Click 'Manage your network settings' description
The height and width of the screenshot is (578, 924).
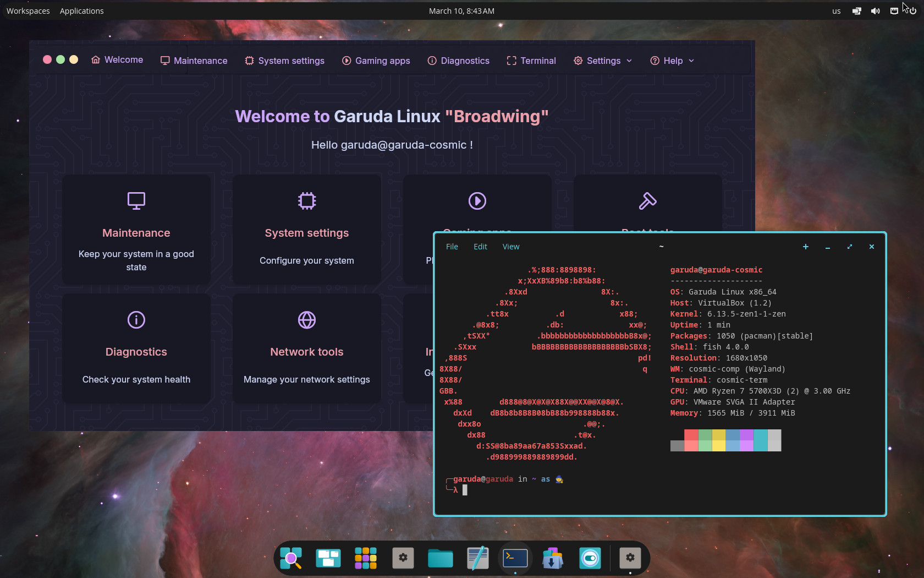tap(307, 379)
